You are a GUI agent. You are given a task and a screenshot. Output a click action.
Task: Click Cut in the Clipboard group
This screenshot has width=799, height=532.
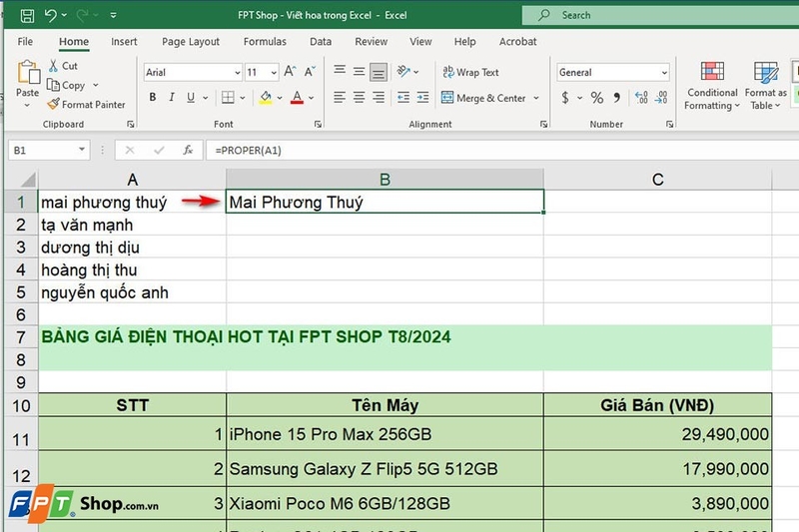[x=63, y=66]
